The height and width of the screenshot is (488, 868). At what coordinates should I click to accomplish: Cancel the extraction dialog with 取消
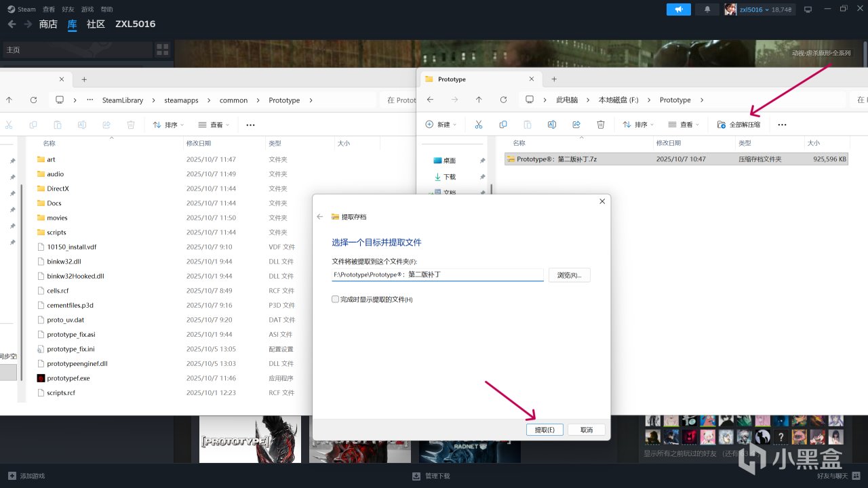[587, 430]
